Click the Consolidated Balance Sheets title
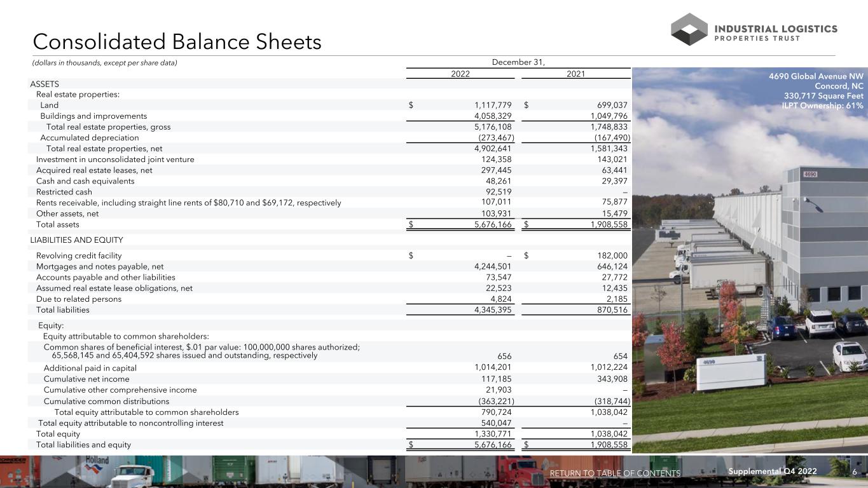The width and height of the screenshot is (868, 488). click(177, 42)
